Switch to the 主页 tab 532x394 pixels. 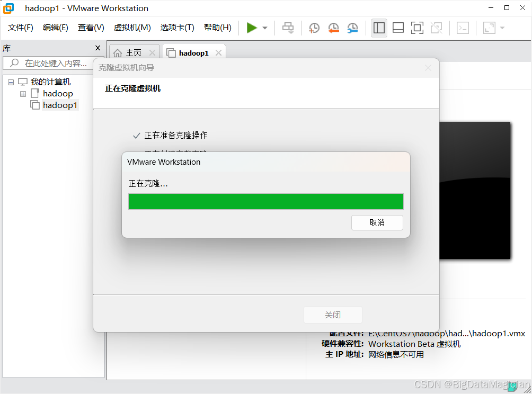(x=134, y=52)
